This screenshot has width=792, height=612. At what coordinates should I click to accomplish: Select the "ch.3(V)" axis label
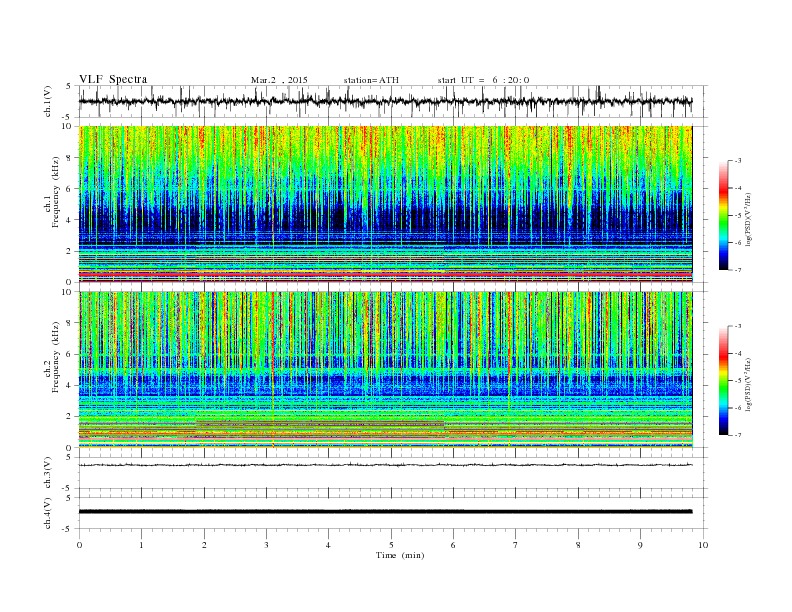48,473
